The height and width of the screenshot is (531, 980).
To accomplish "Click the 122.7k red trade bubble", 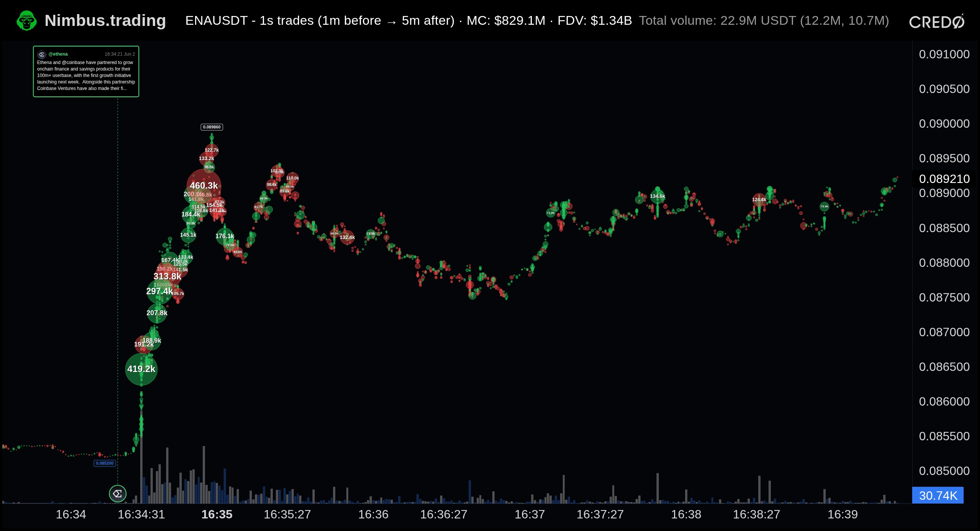I will coord(212,150).
